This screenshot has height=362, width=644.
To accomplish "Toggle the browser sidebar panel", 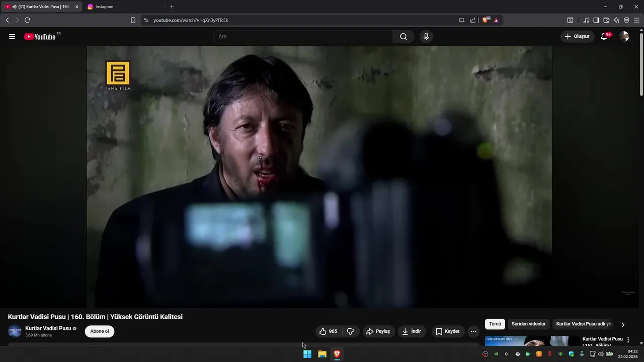I will (x=596, y=20).
